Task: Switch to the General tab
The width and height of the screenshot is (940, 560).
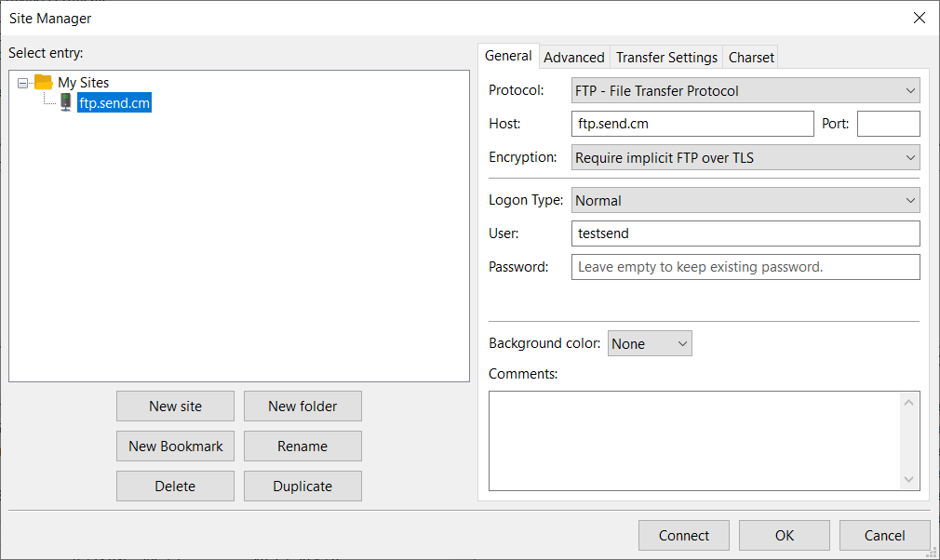Action: click(x=508, y=57)
